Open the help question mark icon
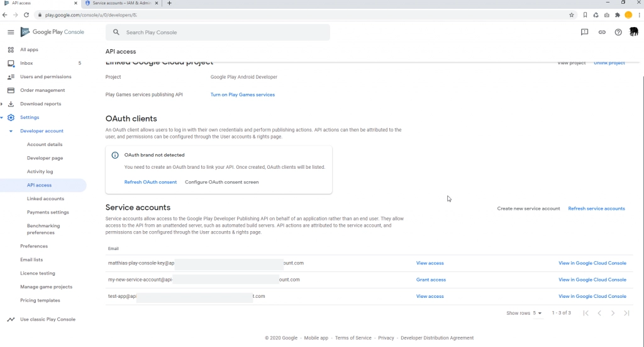The image size is (644, 347). point(618,32)
